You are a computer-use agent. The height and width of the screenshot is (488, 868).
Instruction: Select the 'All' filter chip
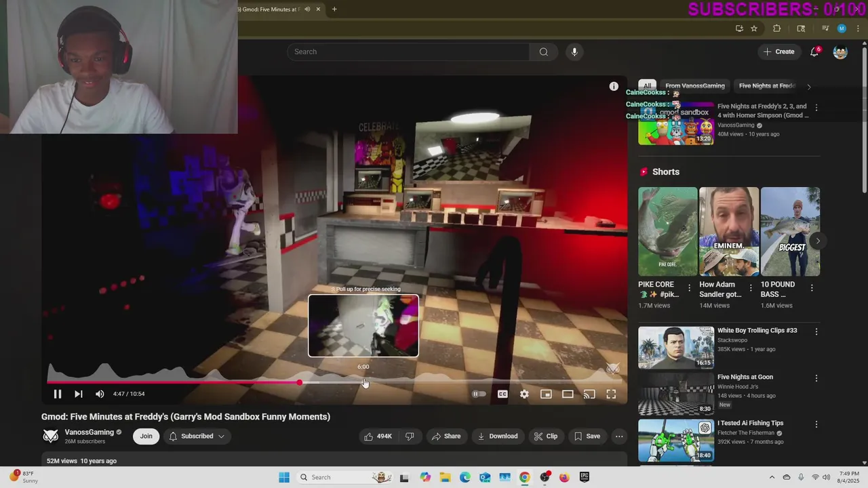tap(647, 86)
